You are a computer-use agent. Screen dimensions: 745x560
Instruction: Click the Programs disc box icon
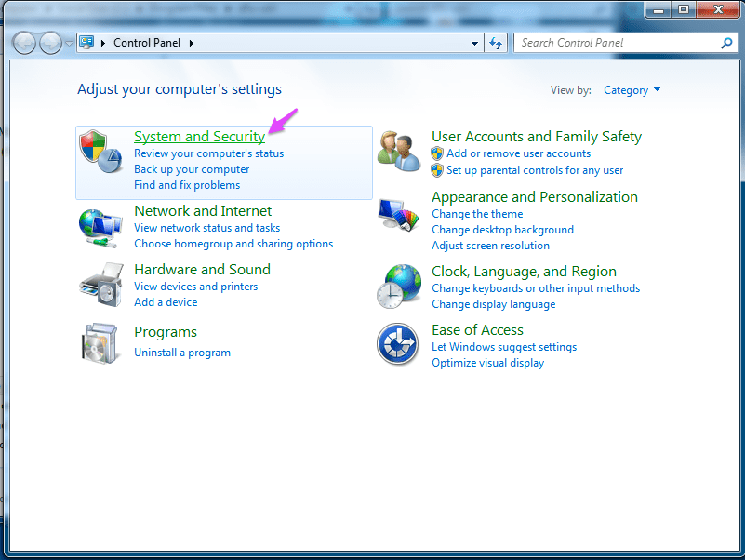tap(100, 343)
